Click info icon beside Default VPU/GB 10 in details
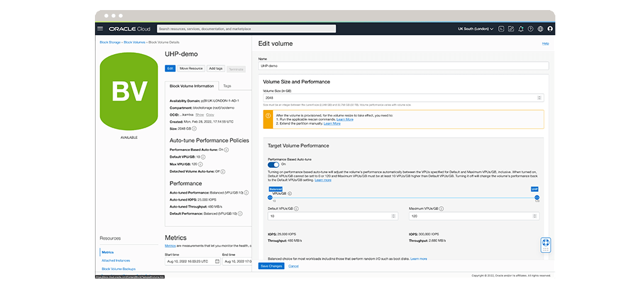644x293 pixels. pyautogui.click(x=203, y=157)
